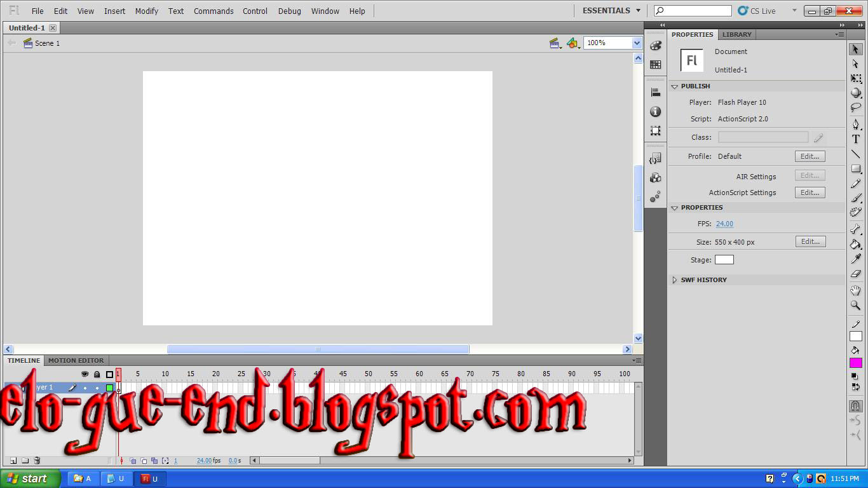
Task: Select the Pen tool
Action: [x=856, y=125]
